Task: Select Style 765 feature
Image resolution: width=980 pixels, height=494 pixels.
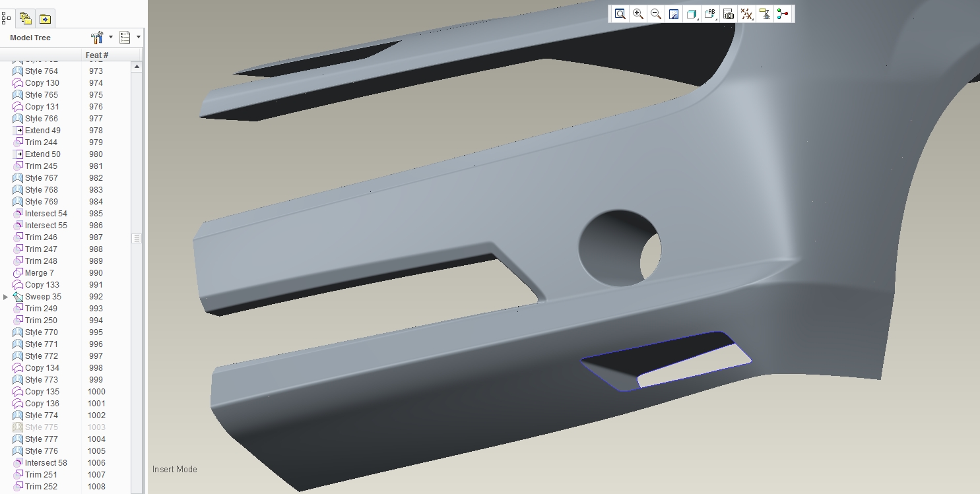Action: pos(41,95)
